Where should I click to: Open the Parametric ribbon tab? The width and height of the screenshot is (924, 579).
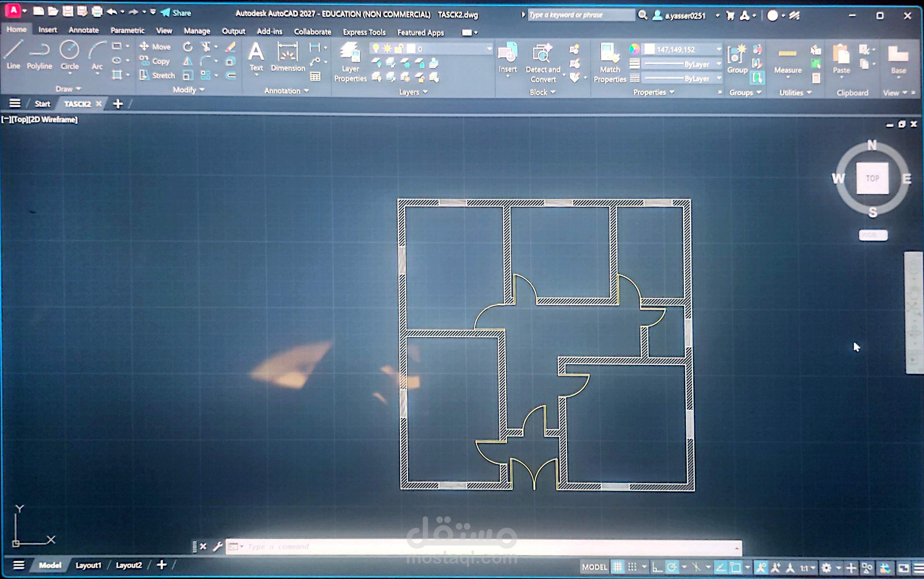click(x=128, y=30)
